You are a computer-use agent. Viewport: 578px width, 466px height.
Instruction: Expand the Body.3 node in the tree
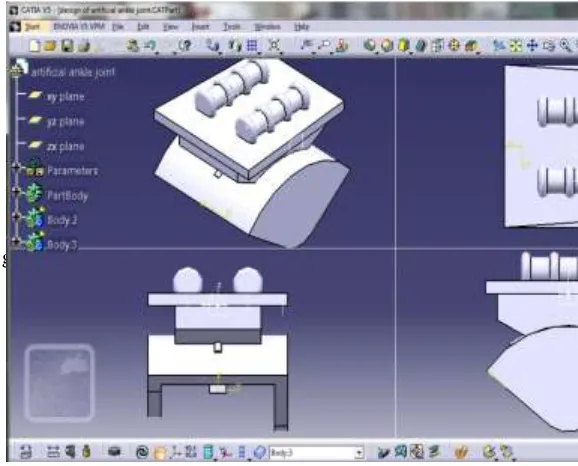point(16,241)
